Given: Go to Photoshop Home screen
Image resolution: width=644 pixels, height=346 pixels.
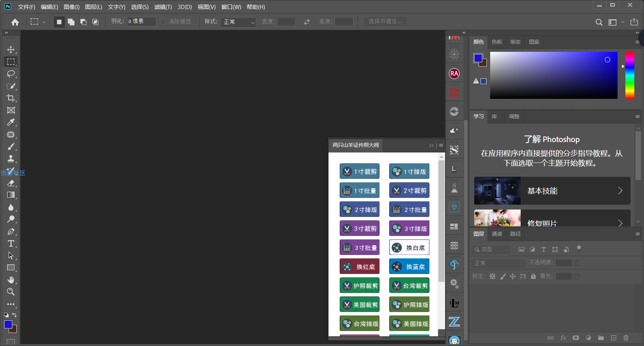Looking at the screenshot, I should tap(15, 22).
